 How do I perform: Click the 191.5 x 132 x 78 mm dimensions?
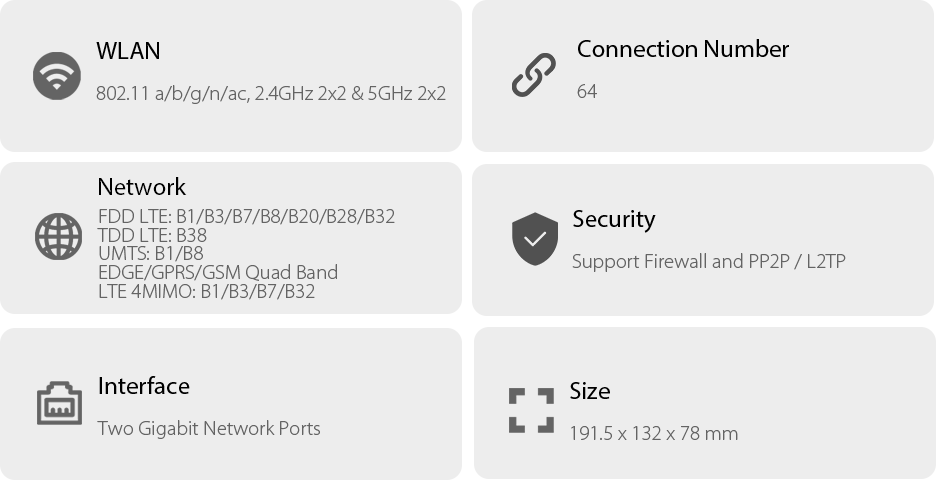point(653,434)
